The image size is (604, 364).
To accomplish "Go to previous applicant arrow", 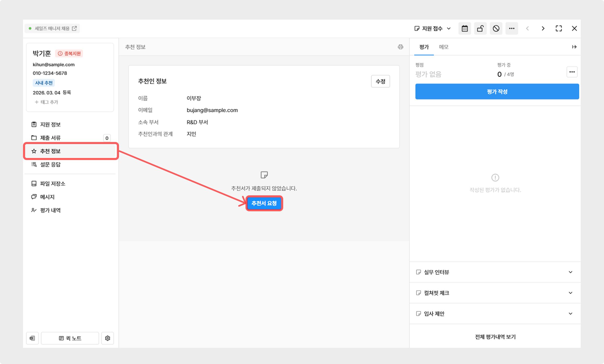I will 527,29.
